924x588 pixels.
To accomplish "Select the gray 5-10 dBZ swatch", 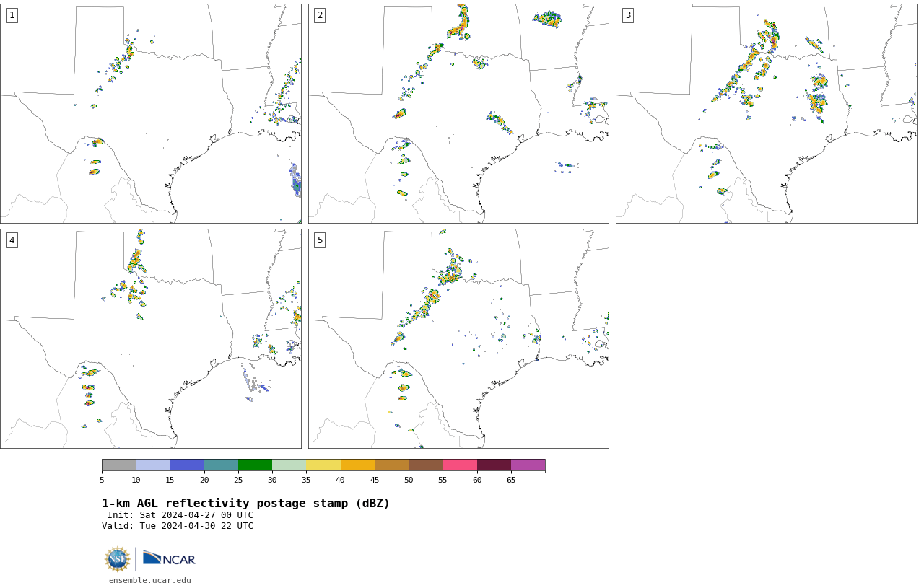I will 118,465.
